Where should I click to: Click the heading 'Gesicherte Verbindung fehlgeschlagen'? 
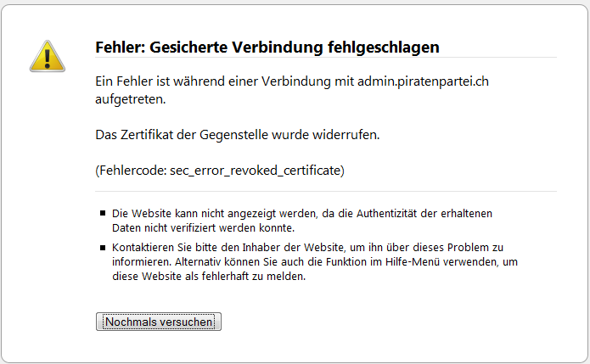pyautogui.click(x=295, y=48)
